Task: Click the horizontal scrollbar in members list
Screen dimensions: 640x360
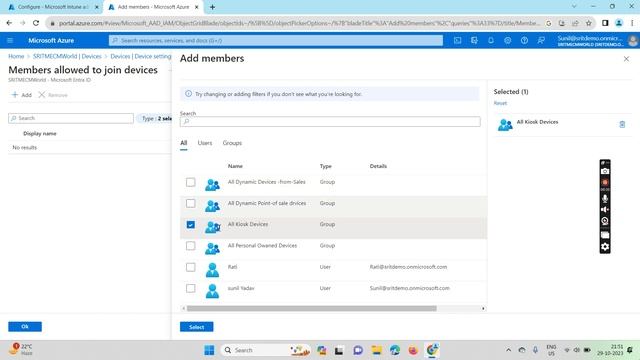Action: [312, 309]
